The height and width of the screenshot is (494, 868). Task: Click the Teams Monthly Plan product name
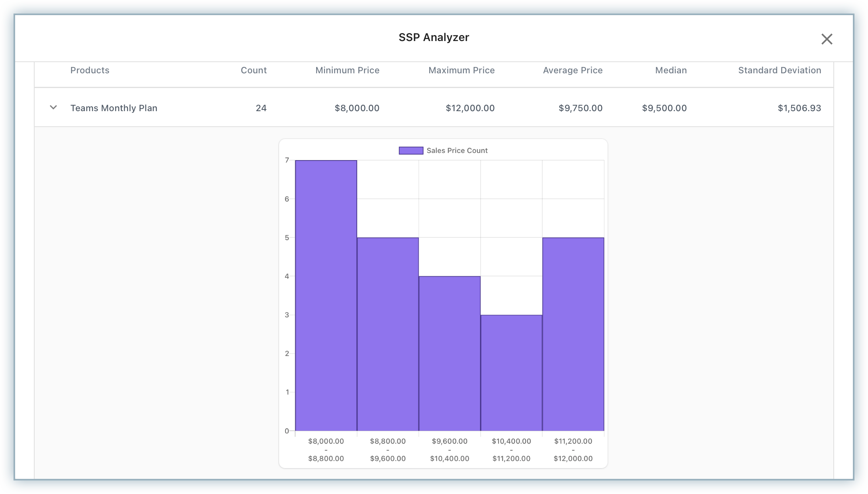(x=114, y=108)
